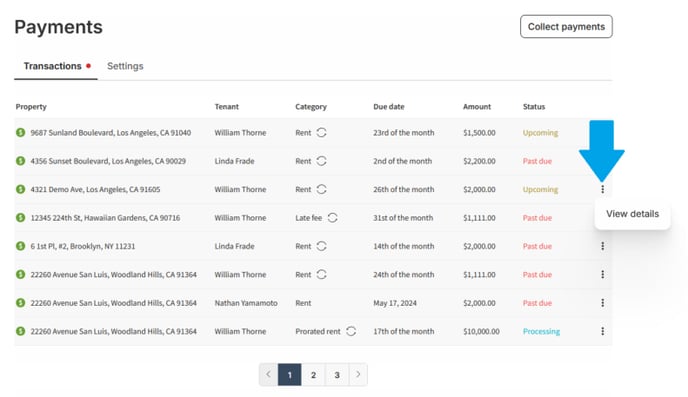Image resolution: width=688 pixels, height=397 pixels.
Task: Click the Past due status for 4356 Sunset Boulevard
Action: (537, 161)
